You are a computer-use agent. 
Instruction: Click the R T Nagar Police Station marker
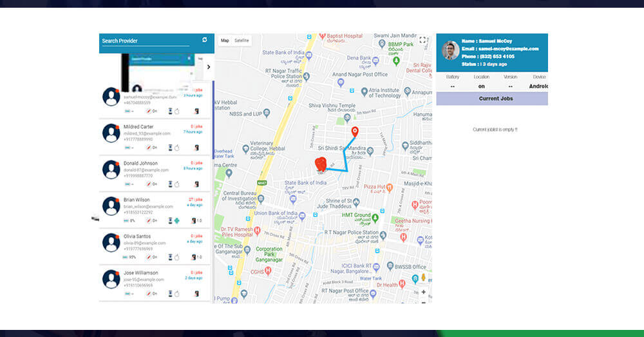383,235
